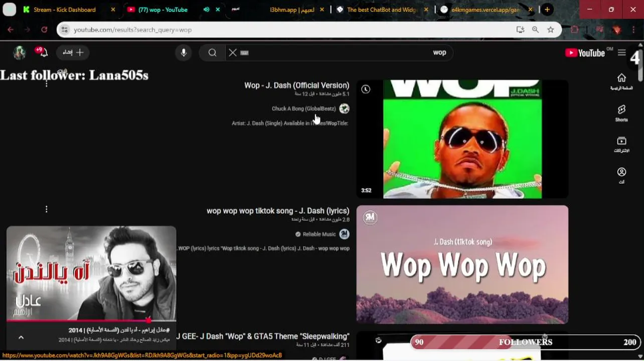Switch to the (77) wop - YouTube tab
The image size is (644, 361).
[163, 10]
